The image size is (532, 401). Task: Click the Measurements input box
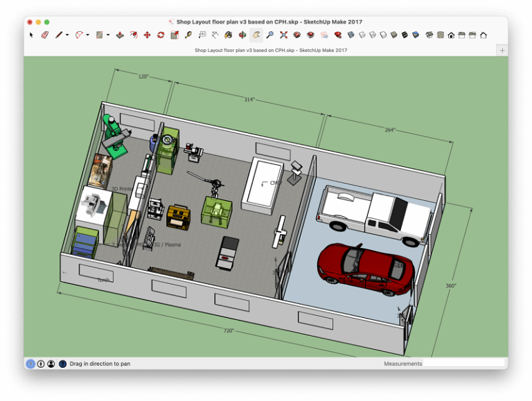pos(464,364)
